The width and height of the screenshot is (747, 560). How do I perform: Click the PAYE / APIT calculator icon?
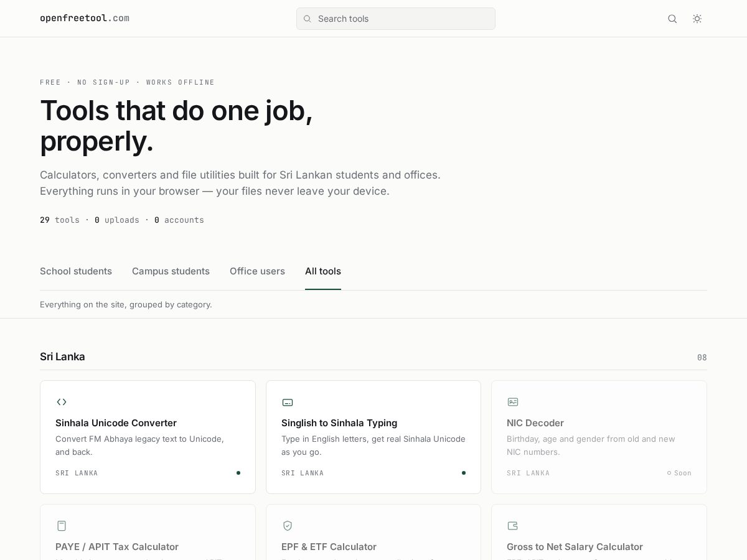click(x=62, y=526)
